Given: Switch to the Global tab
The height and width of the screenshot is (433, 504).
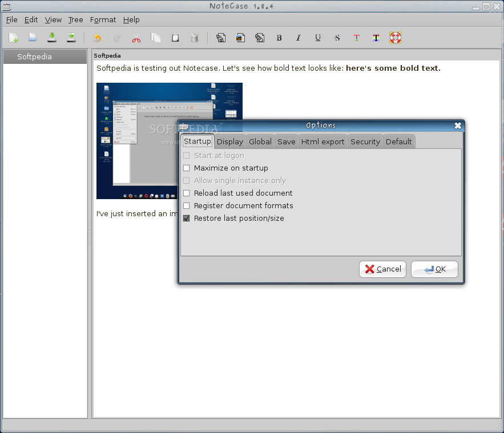Looking at the screenshot, I should (260, 141).
